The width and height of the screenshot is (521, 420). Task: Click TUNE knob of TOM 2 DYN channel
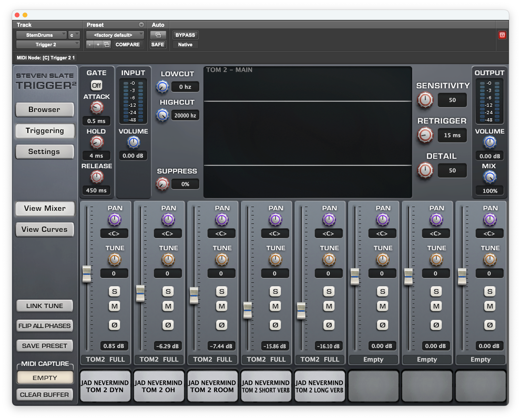[x=114, y=260]
